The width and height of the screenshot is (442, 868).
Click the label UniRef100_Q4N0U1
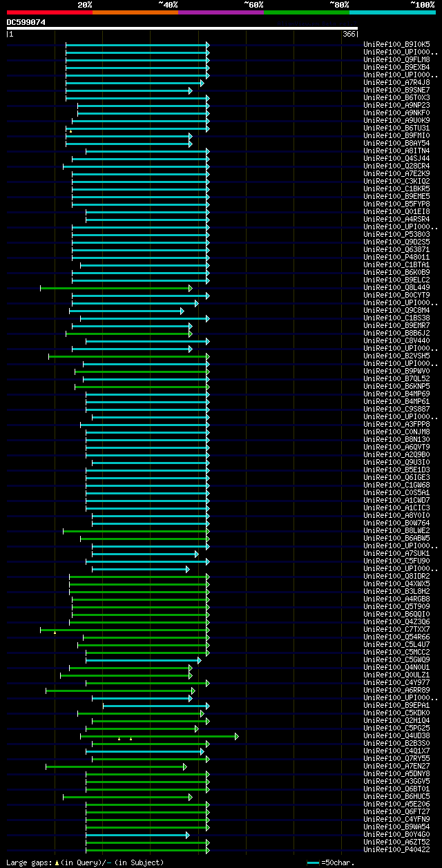point(396,667)
